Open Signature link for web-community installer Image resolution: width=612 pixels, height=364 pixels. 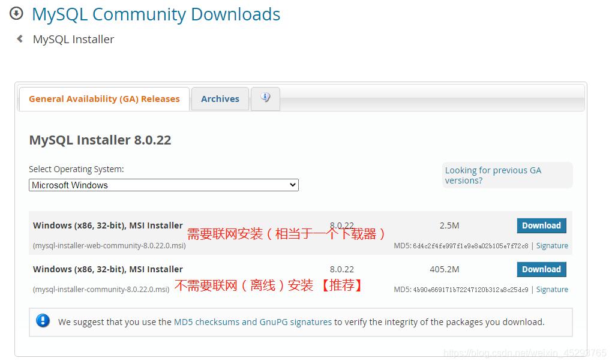pos(552,246)
